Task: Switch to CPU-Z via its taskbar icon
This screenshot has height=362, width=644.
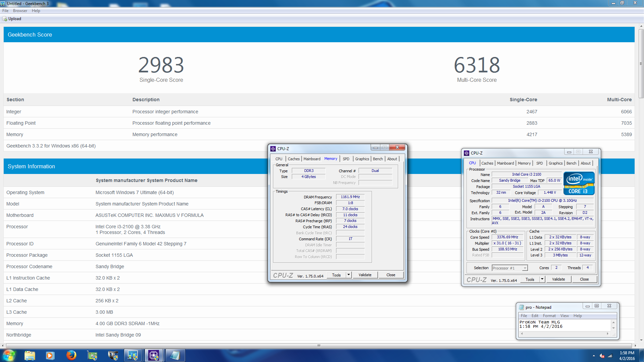Action: point(154,355)
